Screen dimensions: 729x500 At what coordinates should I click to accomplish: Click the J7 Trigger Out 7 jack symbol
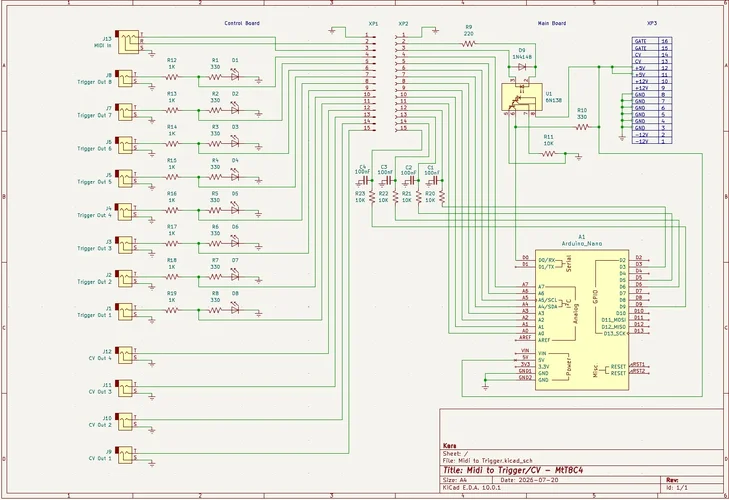pos(125,112)
